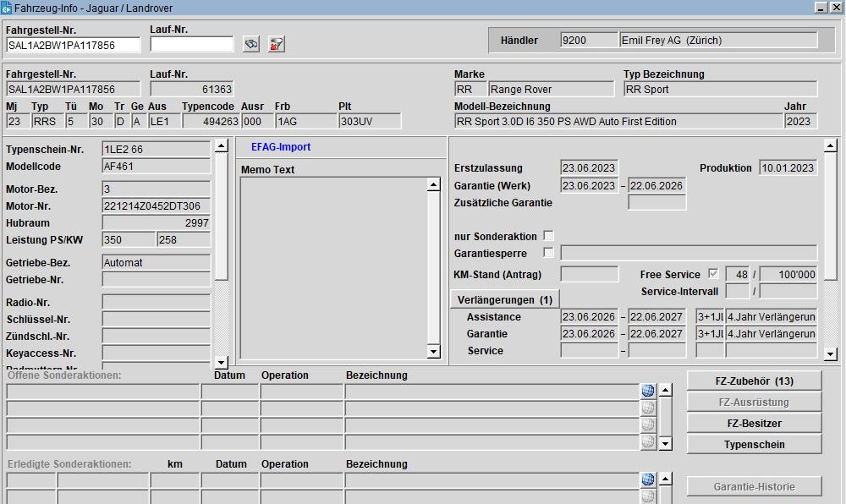
Task: Click the Typenschein details scrollbar thumb
Action: click(x=221, y=216)
